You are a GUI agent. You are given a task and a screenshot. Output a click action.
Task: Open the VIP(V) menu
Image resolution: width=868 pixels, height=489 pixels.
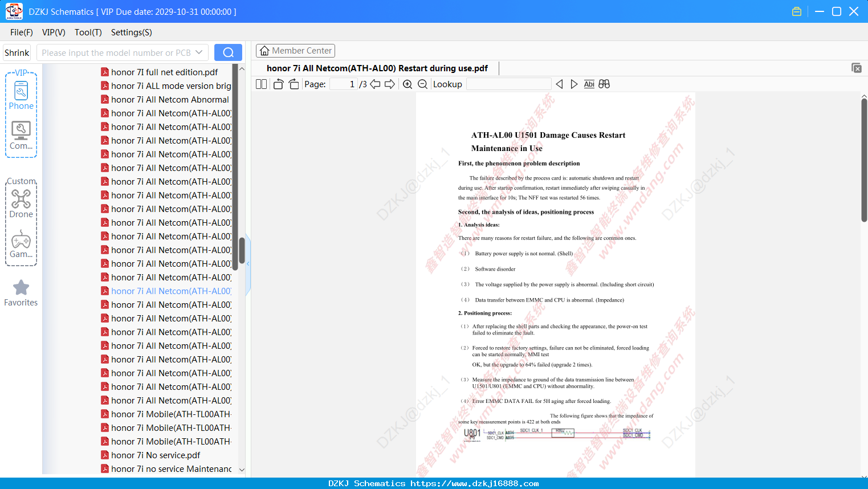(54, 32)
